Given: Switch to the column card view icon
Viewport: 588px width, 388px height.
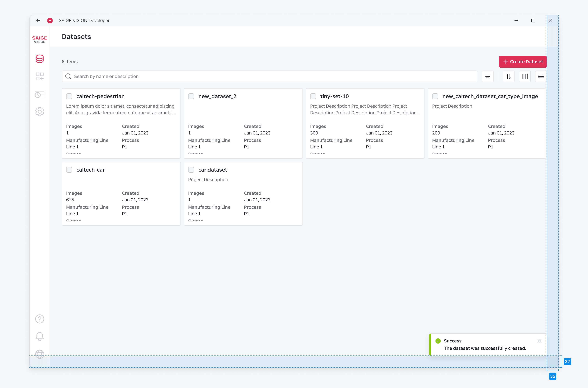Looking at the screenshot, I should pyautogui.click(x=525, y=76).
